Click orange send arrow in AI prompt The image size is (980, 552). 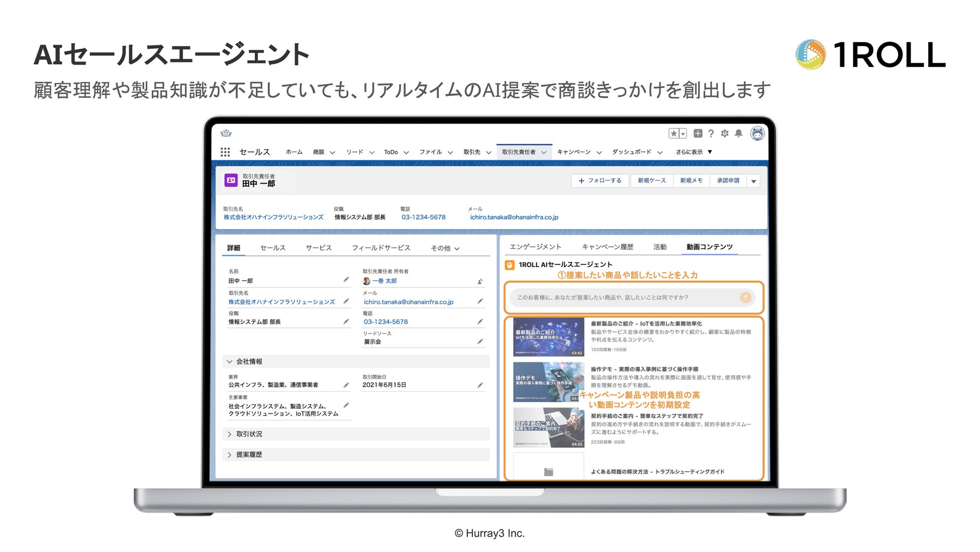[x=745, y=297]
